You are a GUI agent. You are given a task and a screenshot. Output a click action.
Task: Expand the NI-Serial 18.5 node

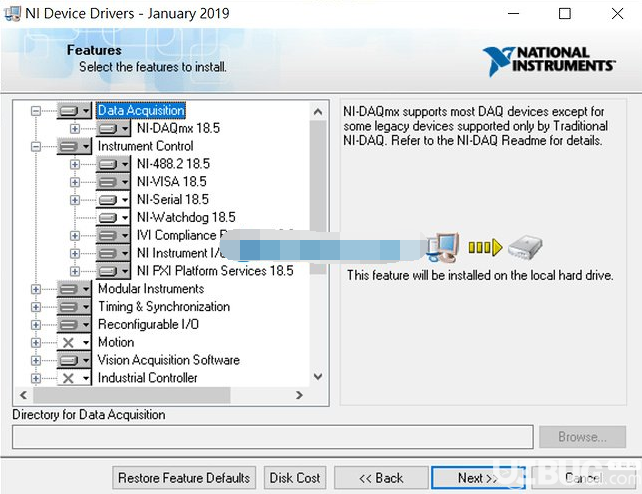pos(75,200)
